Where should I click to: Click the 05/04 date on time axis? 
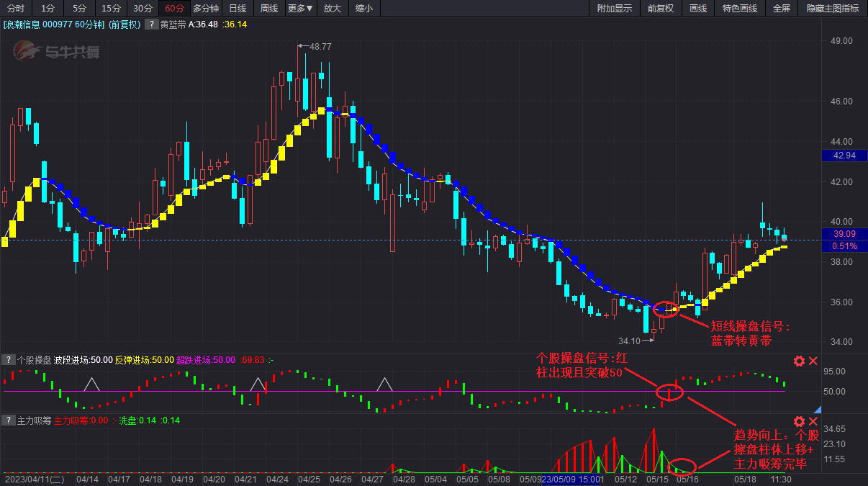pyautogui.click(x=435, y=479)
